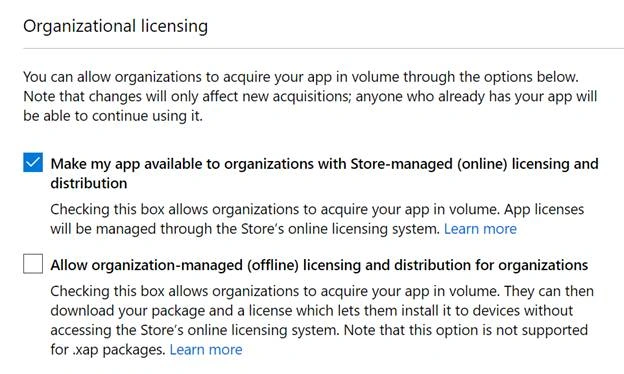The image size is (624, 374).
Task: Click the text 'Store-managed (online)' in the first label
Action: pyautogui.click(x=429, y=164)
